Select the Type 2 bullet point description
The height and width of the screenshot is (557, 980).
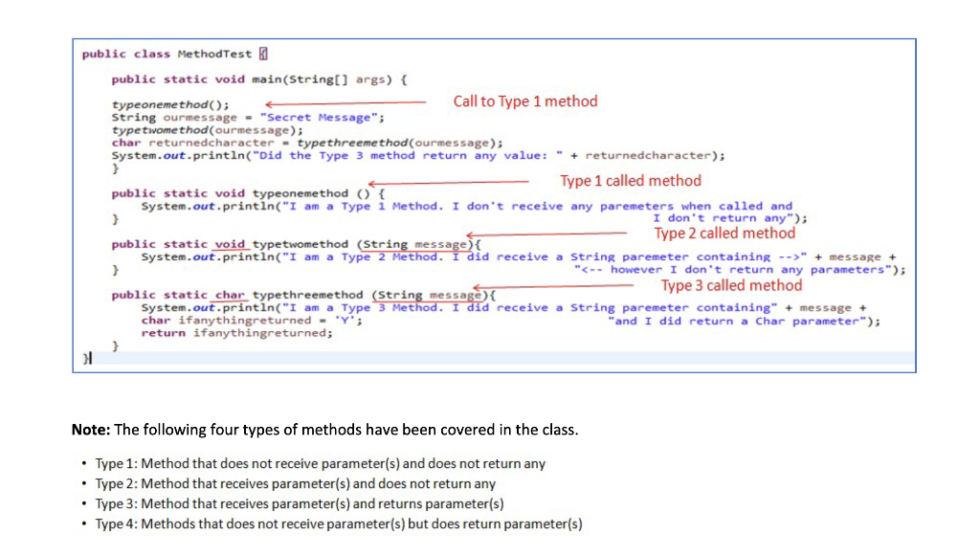point(295,483)
